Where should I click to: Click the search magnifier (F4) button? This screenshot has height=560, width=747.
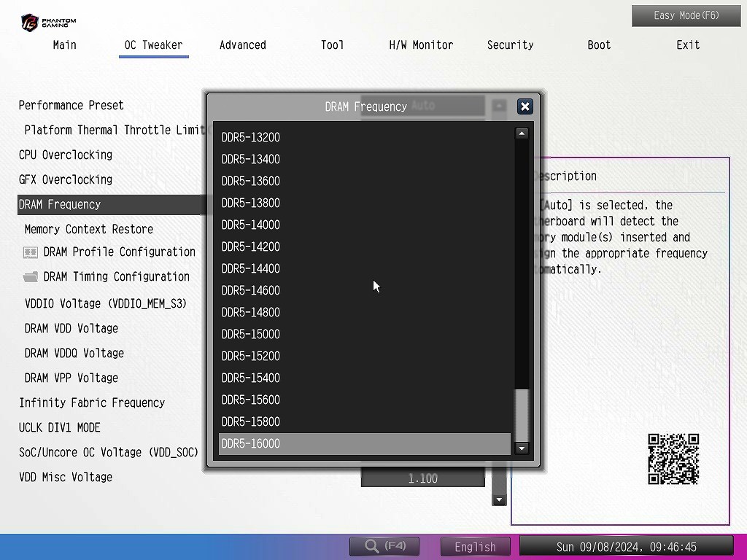[385, 546]
